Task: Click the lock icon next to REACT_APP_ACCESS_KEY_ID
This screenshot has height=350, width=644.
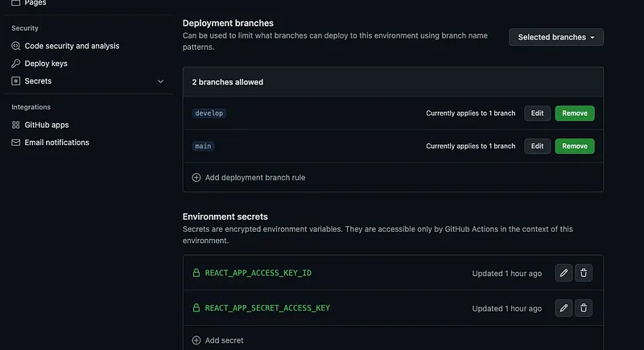Action: tap(196, 273)
